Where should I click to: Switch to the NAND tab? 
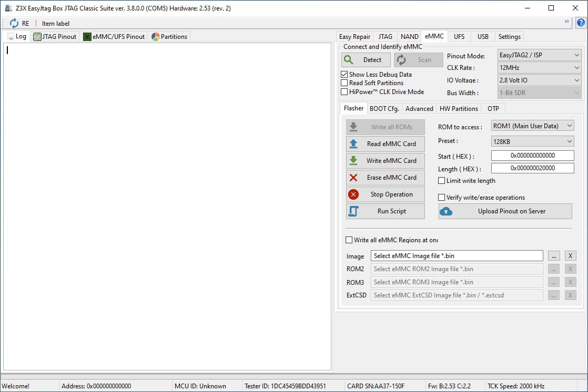click(409, 37)
